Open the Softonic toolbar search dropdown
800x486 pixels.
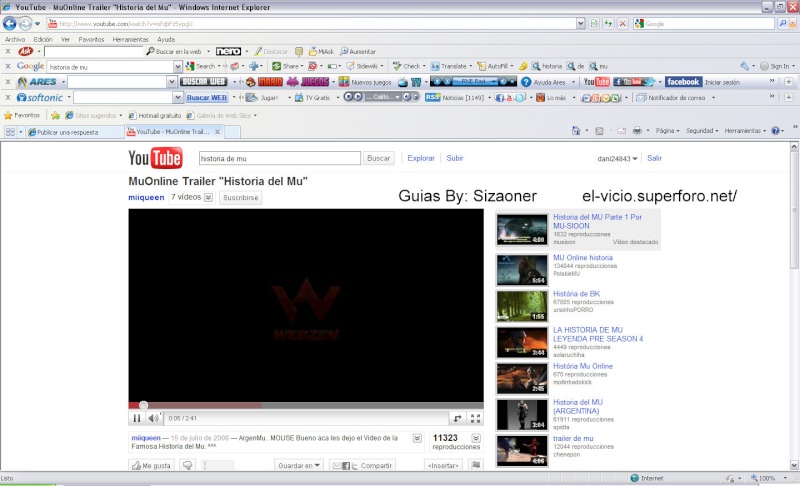[x=178, y=97]
